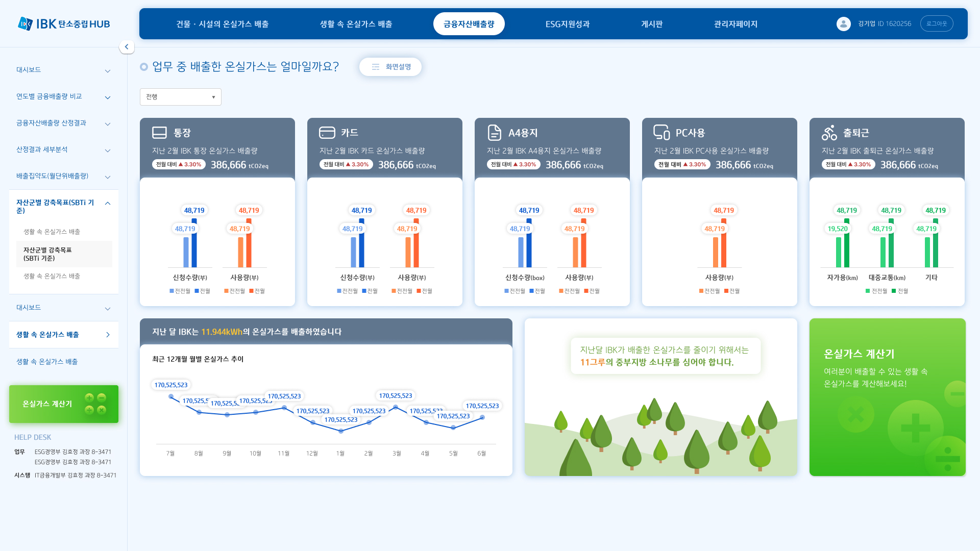Select the 금융자산배출량 tab
The height and width of the screenshot is (551, 980).
pyautogui.click(x=469, y=24)
